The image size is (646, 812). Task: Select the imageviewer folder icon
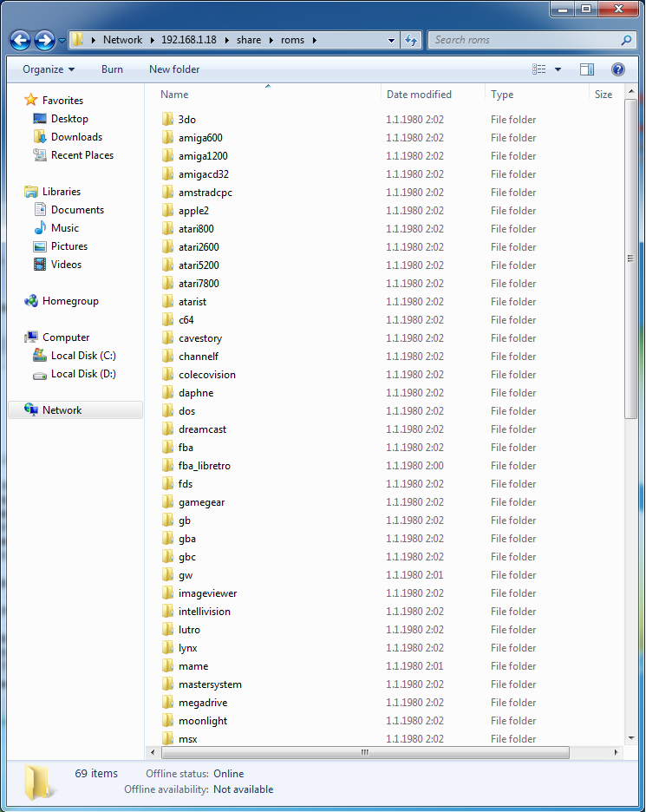point(167,593)
